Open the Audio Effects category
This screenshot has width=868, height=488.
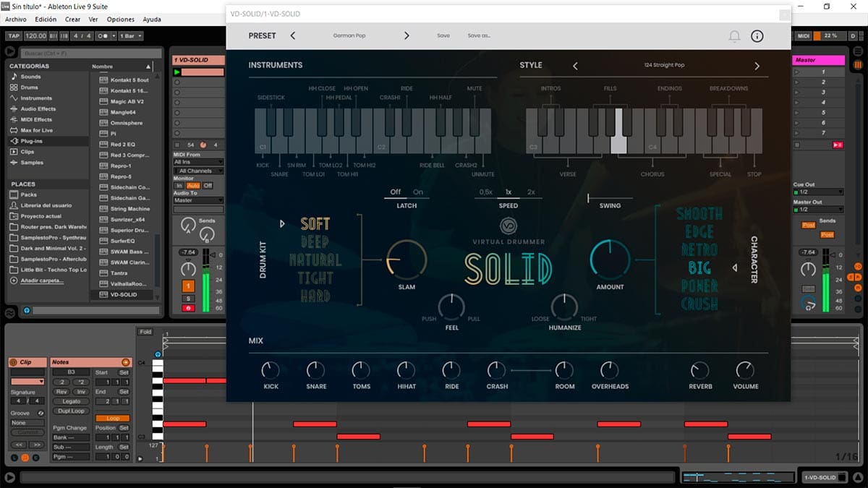point(38,109)
